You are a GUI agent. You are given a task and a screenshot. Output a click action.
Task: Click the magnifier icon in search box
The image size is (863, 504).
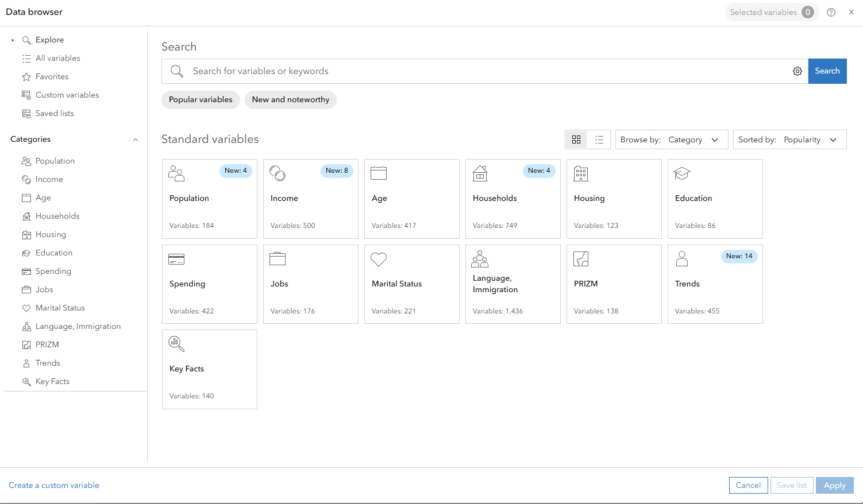coord(177,71)
